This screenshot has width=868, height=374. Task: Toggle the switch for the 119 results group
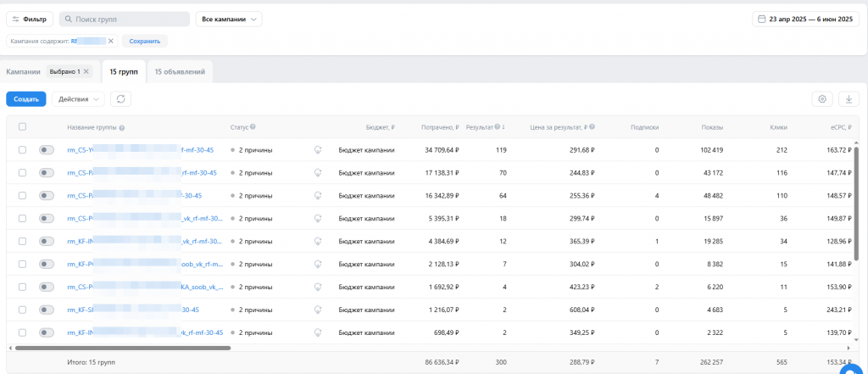(x=47, y=150)
